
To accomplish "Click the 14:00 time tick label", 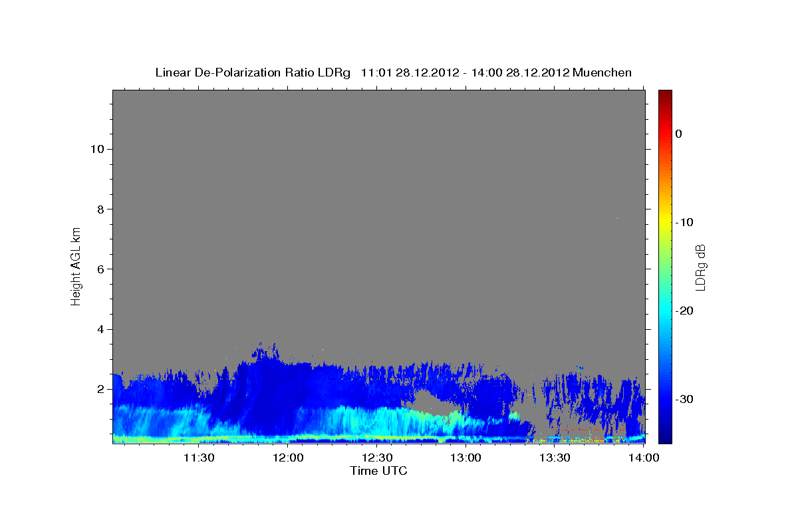I will tap(644, 458).
